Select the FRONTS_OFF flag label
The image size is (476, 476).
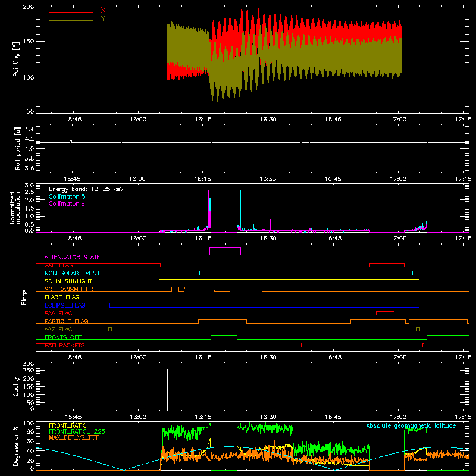pos(63,337)
